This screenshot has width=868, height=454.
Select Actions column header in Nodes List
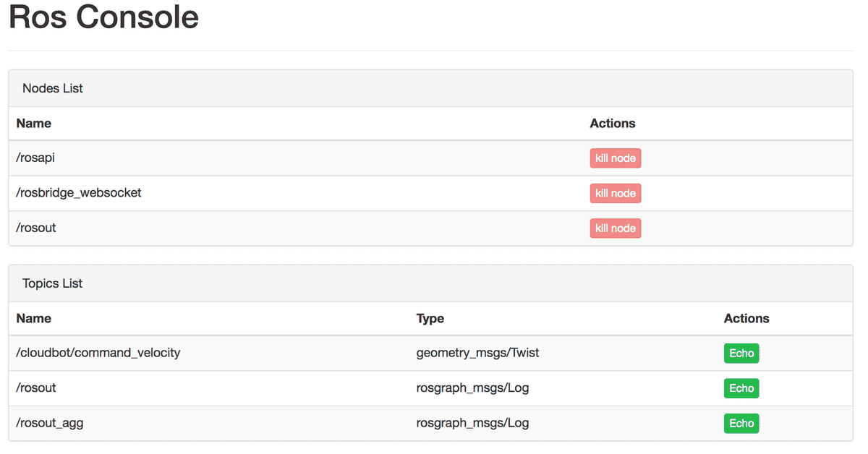coord(612,124)
